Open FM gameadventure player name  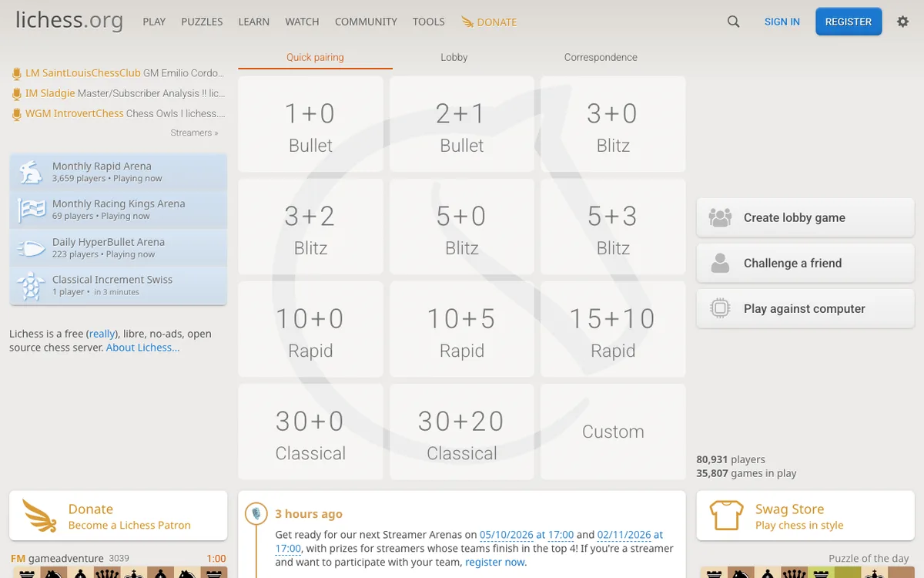click(59, 559)
